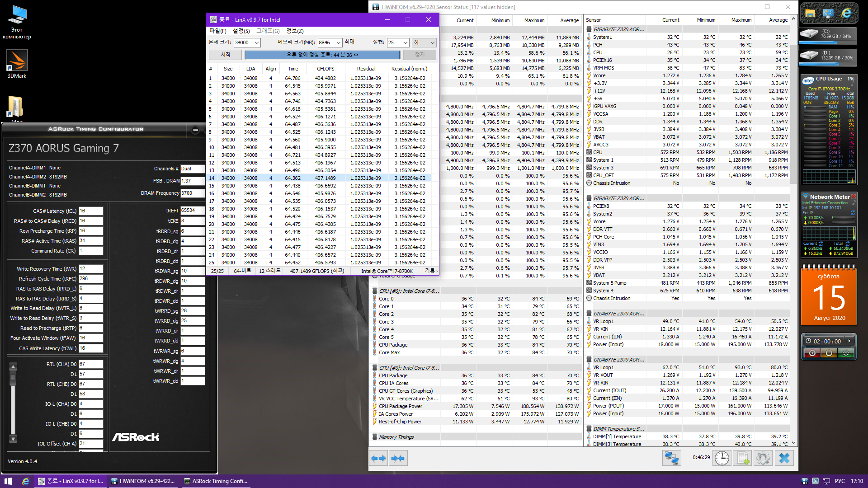The width and height of the screenshot is (868, 488).
Task: Open the 설정(S) menu in LinX
Action: 241,31
